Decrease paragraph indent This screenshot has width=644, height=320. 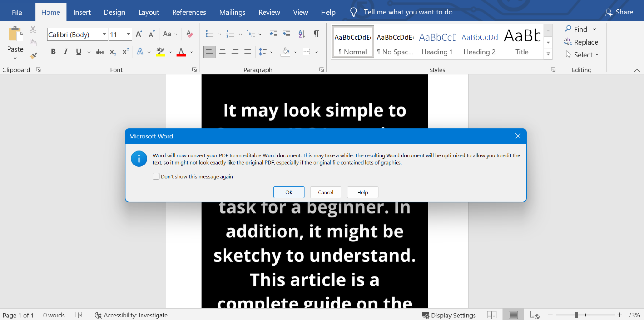pyautogui.click(x=274, y=34)
